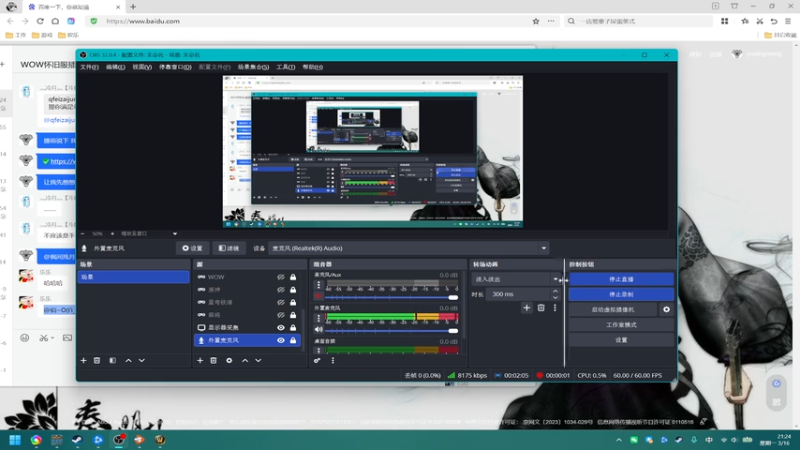Click Stop Streaming button
800x450 pixels.
coord(621,279)
